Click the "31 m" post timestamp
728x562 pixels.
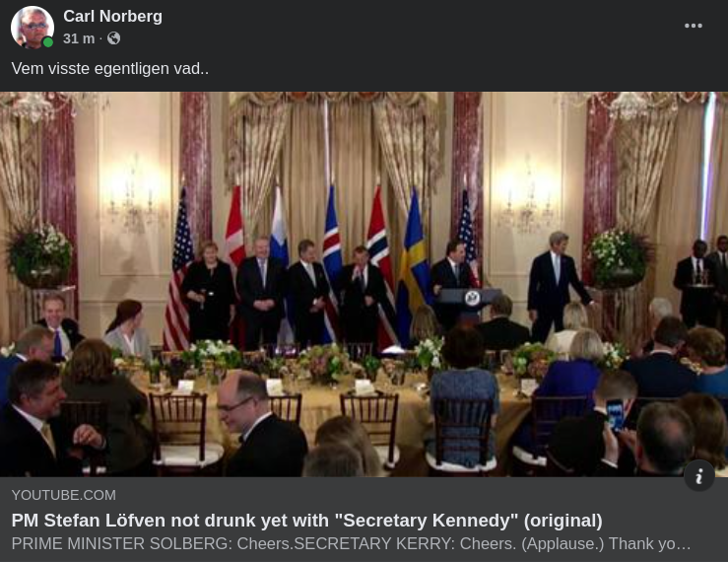pos(79,38)
